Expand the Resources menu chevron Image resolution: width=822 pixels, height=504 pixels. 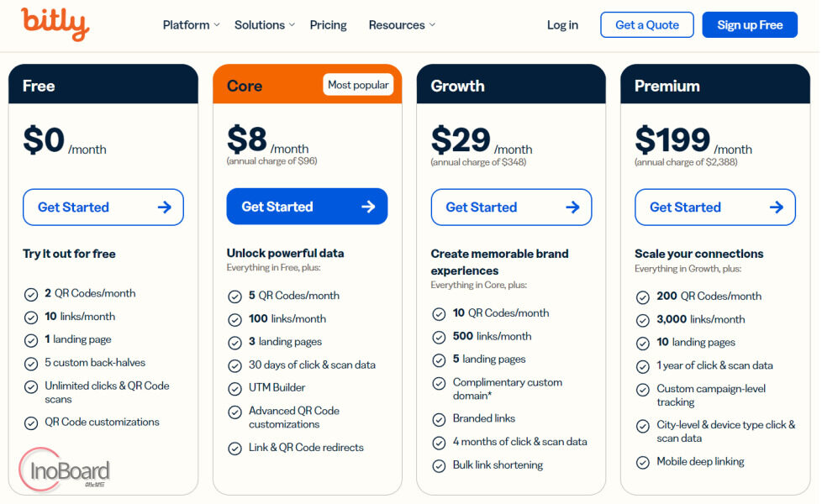point(432,24)
